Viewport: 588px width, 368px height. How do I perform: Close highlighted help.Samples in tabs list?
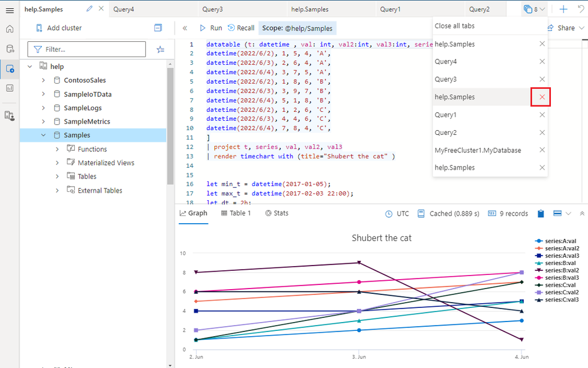pos(542,97)
